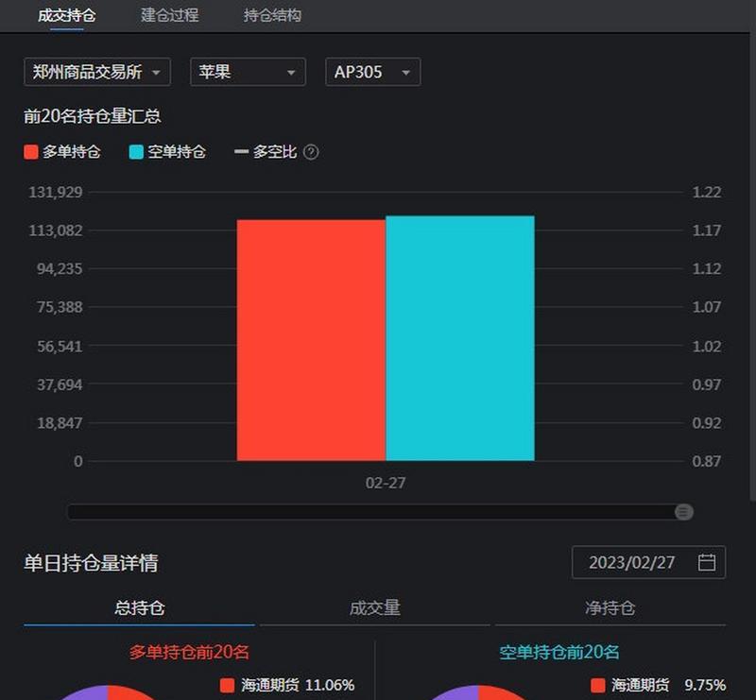Click the 131,929 y-axis label
This screenshot has height=700, width=756.
(x=56, y=192)
